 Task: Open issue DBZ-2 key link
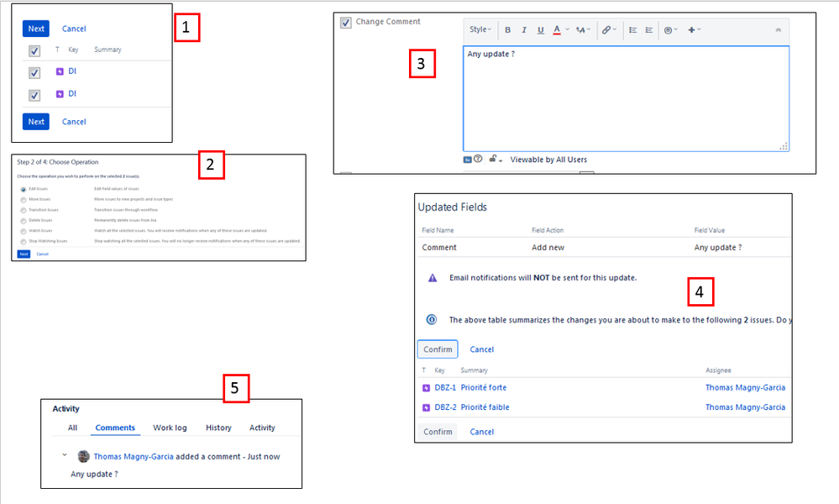(445, 407)
